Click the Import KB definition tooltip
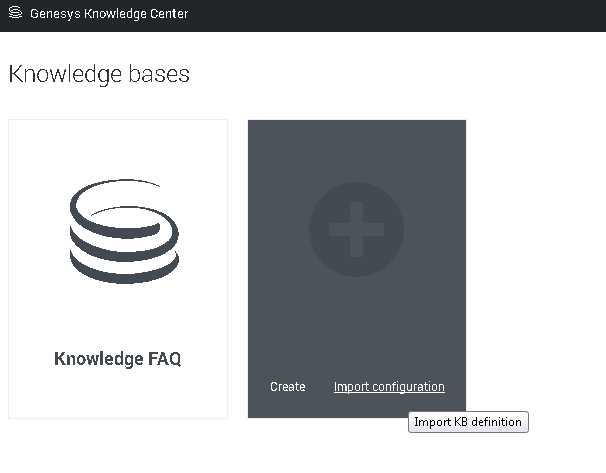606x473 pixels. pyautogui.click(x=468, y=422)
